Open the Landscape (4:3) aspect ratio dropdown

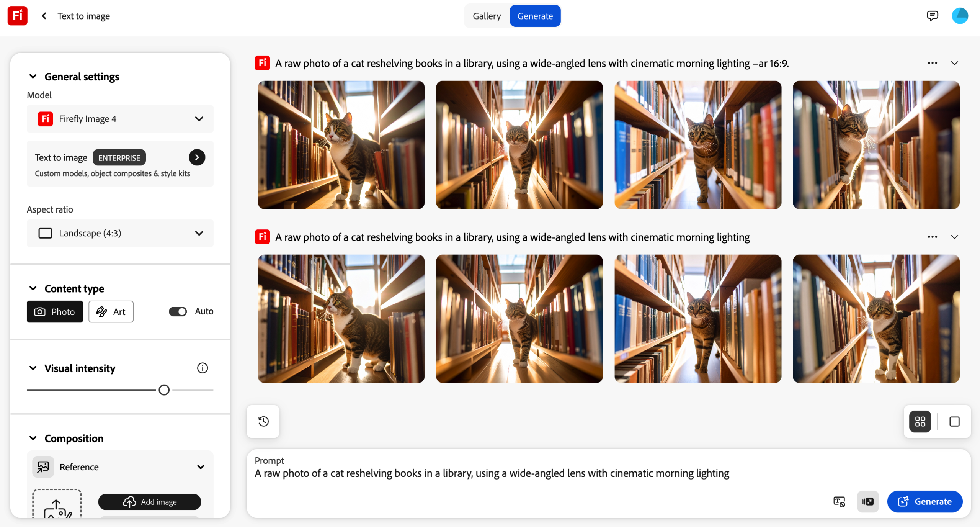(x=120, y=233)
